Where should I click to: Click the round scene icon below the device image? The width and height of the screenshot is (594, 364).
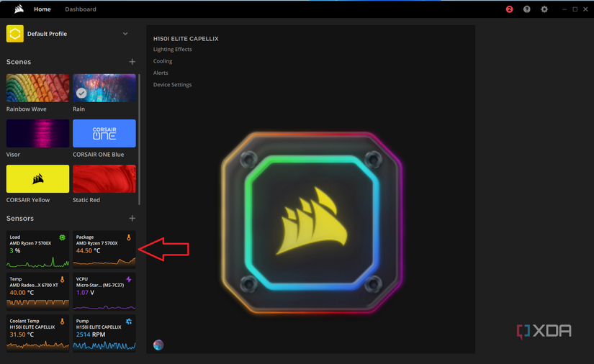coord(158,345)
